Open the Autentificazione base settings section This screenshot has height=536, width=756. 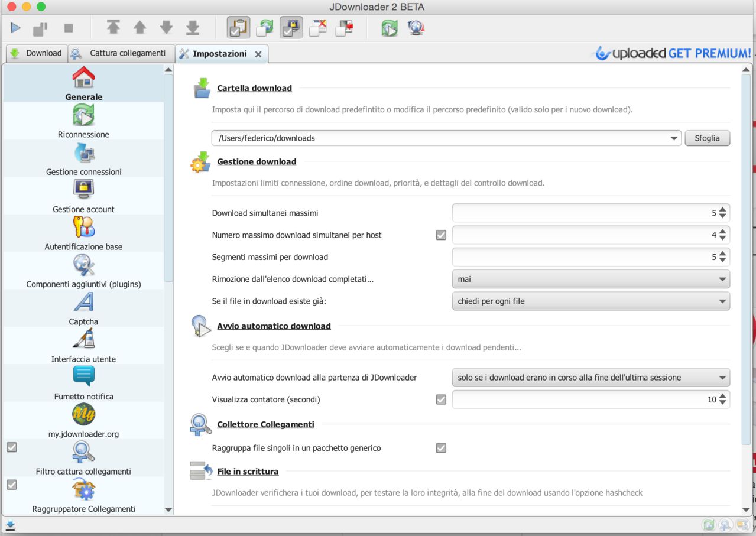[83, 233]
